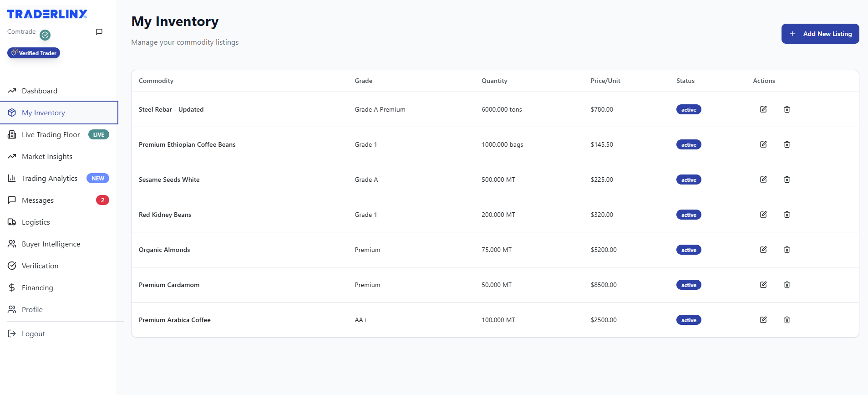
Task: Edit the Premium Arabica Coffee listing
Action: [x=763, y=320]
